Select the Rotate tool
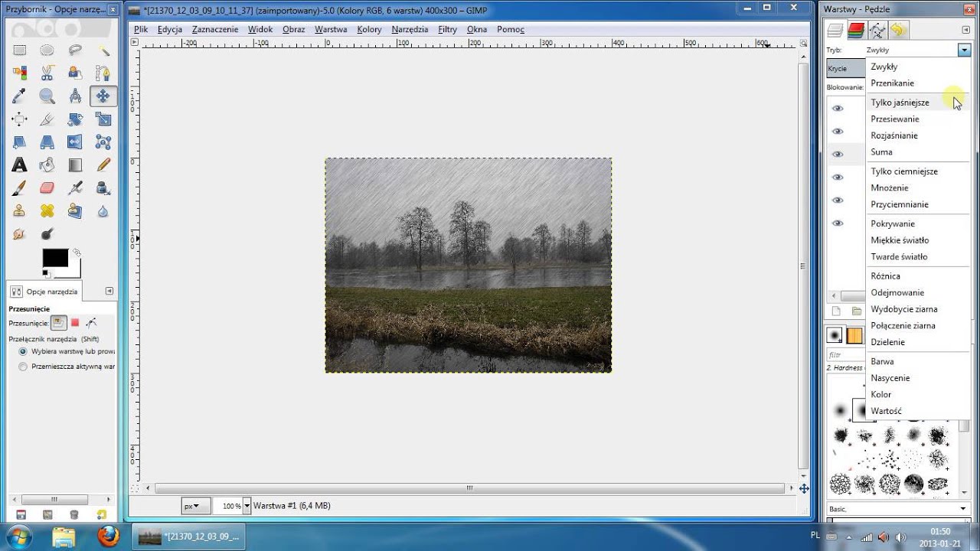The image size is (980, 551). (x=75, y=119)
